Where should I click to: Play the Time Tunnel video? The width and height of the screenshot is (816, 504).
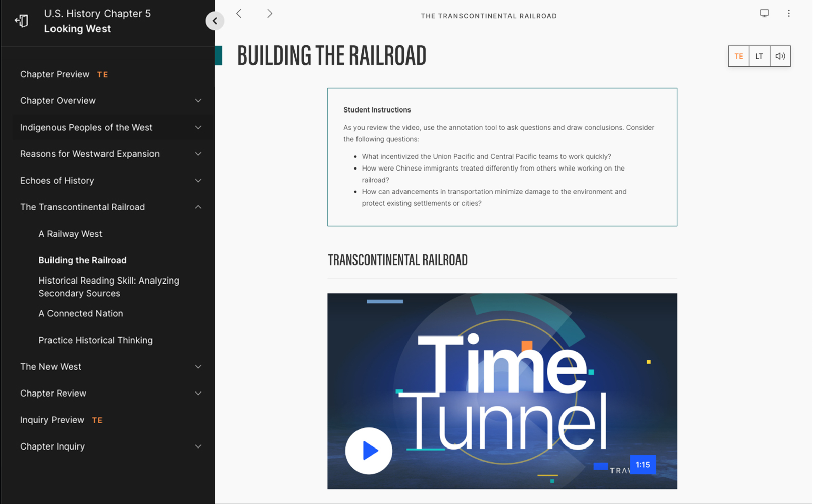pos(369,451)
